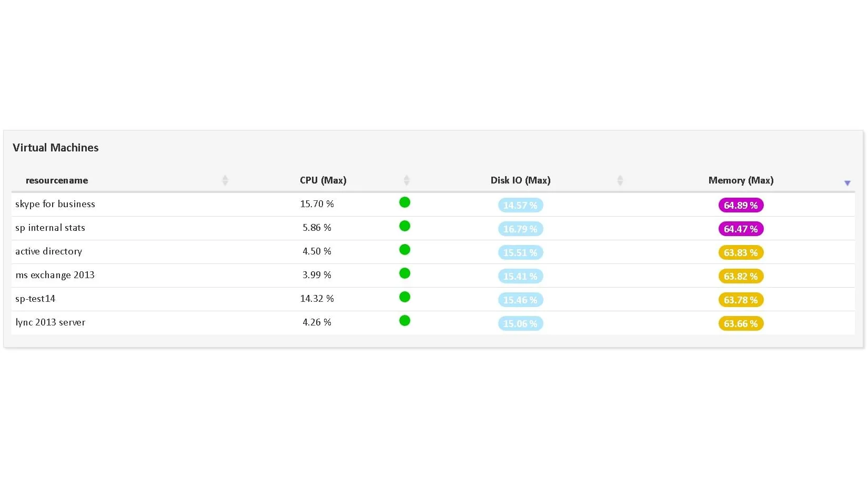The height and width of the screenshot is (489, 868).
Task: Select the CPU (Max) column header
Action: point(322,180)
